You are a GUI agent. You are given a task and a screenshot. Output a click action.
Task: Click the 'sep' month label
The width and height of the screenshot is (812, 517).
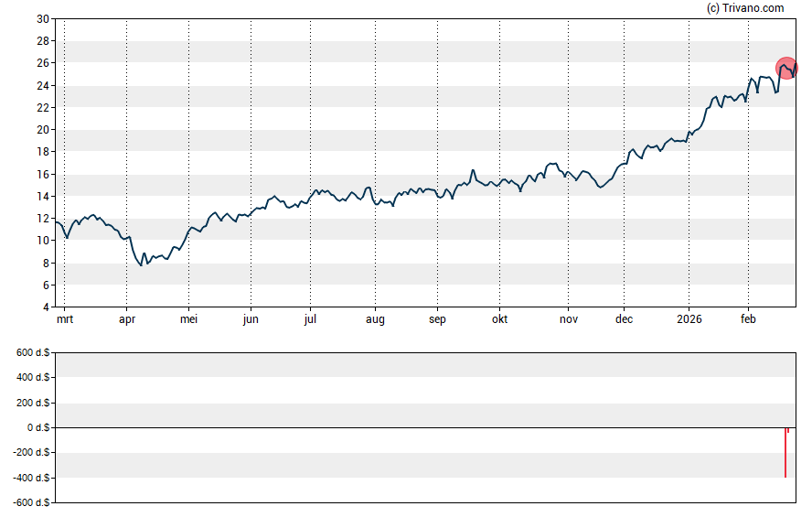tap(437, 320)
